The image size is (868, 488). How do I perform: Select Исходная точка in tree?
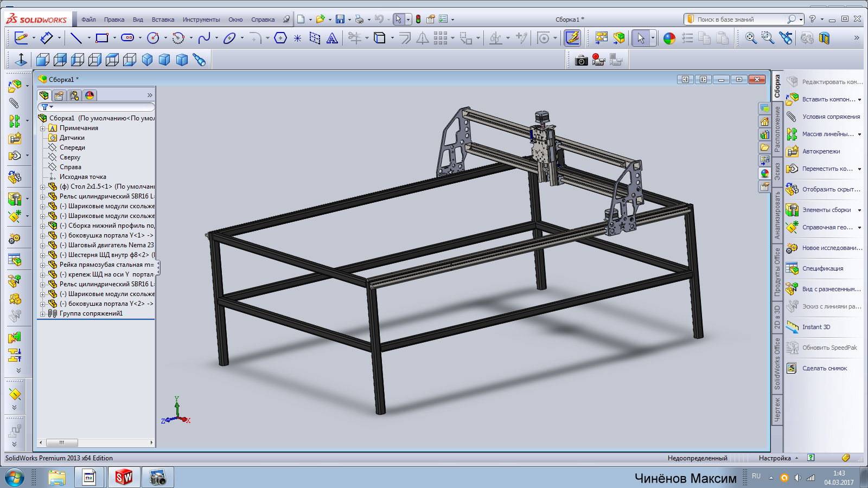(x=82, y=177)
